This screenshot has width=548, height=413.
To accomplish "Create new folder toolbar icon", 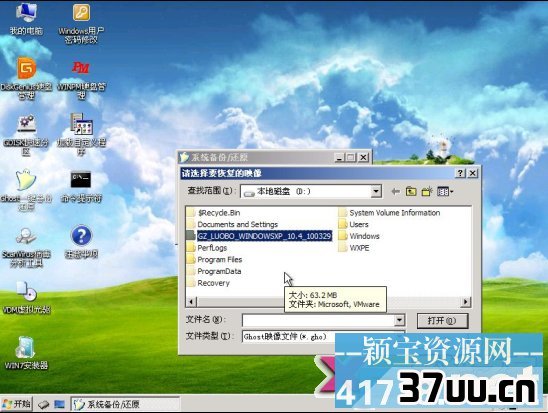I will tap(427, 191).
